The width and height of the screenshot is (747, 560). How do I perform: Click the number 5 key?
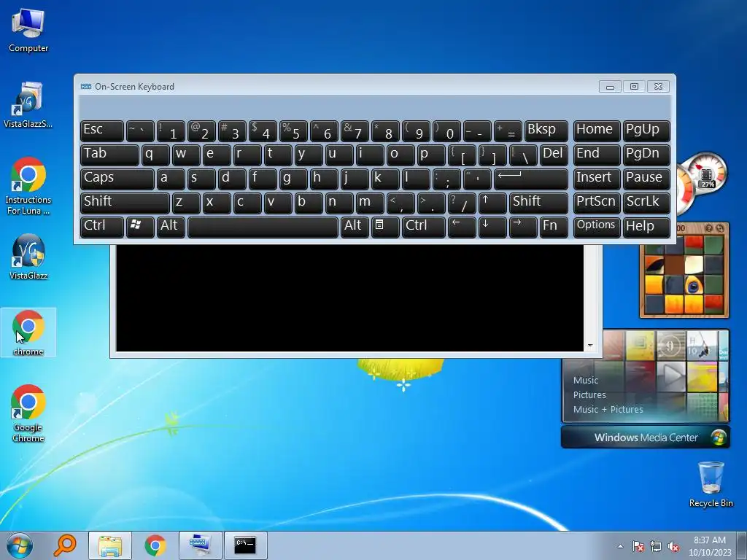coord(293,131)
